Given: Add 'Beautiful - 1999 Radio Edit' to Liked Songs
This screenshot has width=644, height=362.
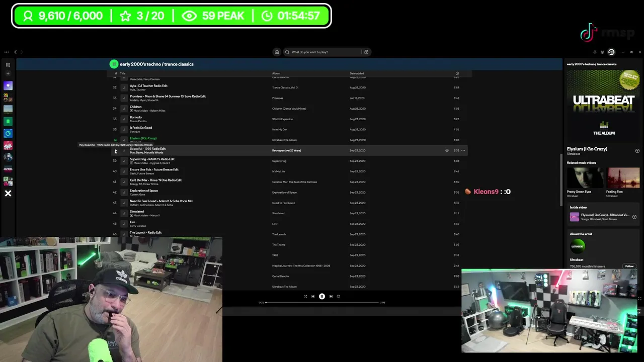Looking at the screenshot, I should pos(447,150).
